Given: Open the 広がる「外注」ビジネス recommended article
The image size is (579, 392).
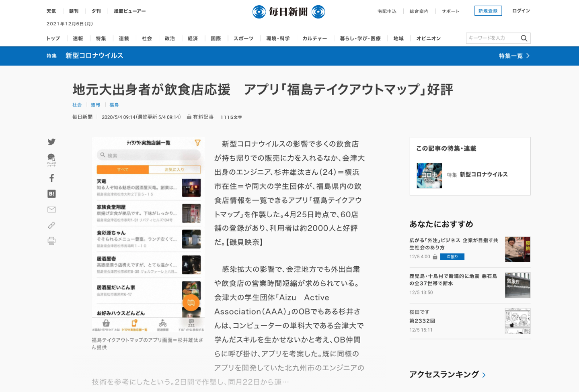Looking at the screenshot, I should click(x=454, y=244).
